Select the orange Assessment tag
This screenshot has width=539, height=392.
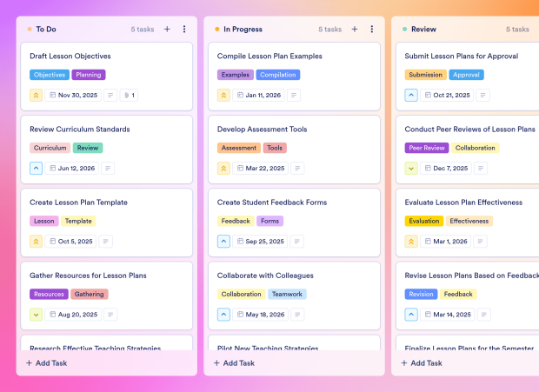tap(239, 148)
